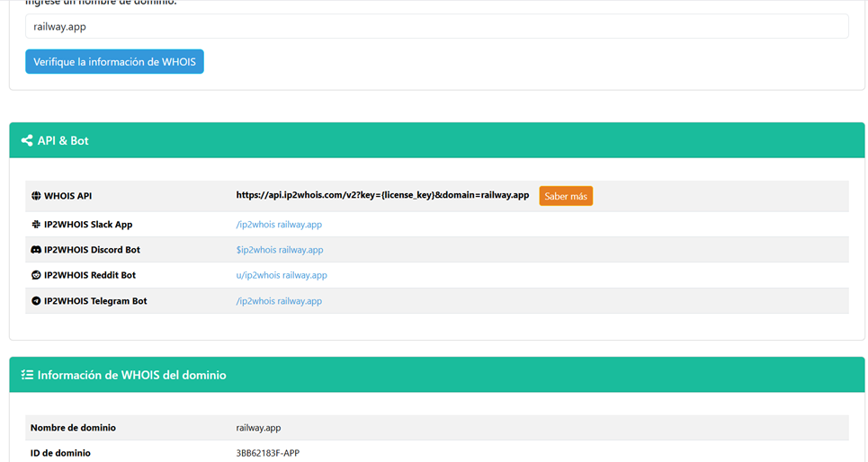Click the share icon in API & Bot header
Screen dimensions: 868x462
(x=27, y=140)
